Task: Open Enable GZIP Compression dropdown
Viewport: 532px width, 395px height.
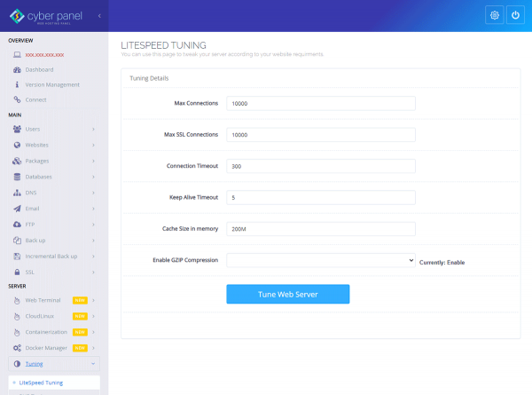Action: [x=321, y=260]
